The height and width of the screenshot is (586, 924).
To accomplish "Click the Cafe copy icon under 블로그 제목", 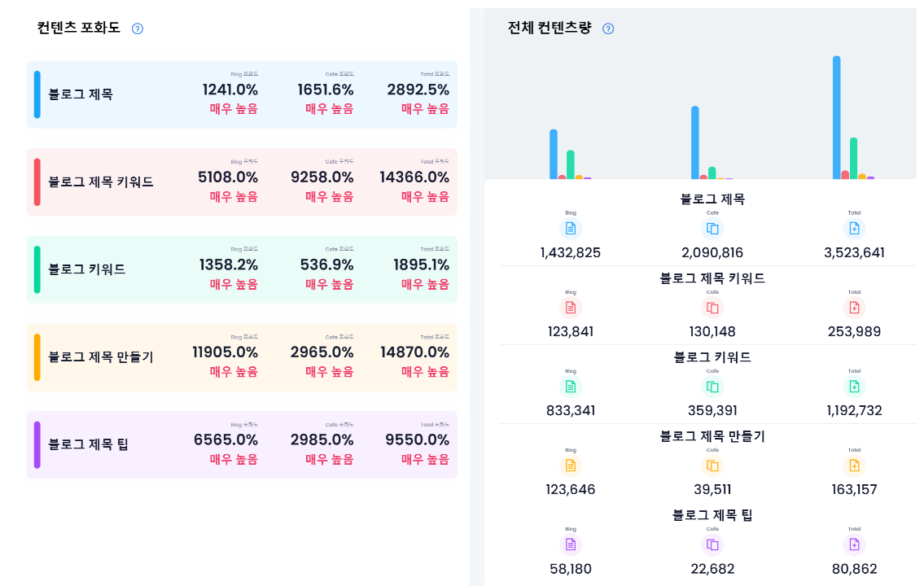I will 712,228.
